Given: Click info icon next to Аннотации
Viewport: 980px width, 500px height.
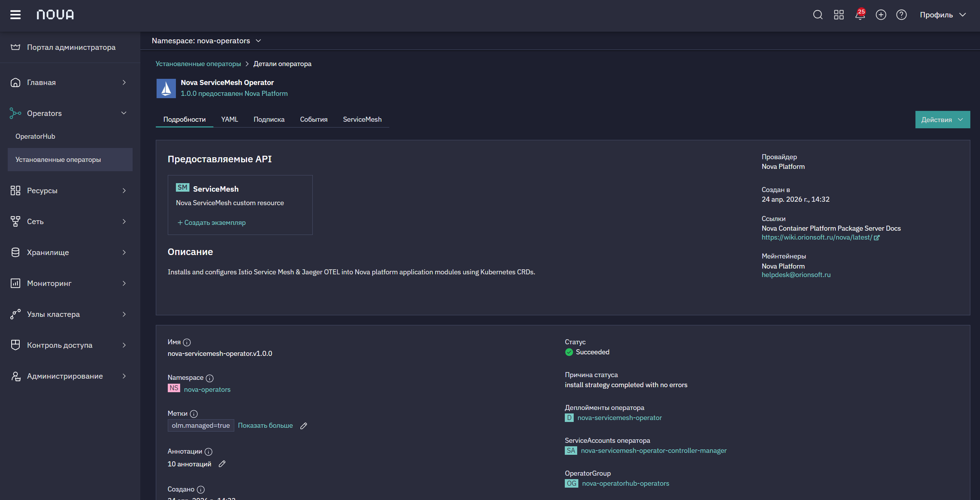Looking at the screenshot, I should coord(208,452).
